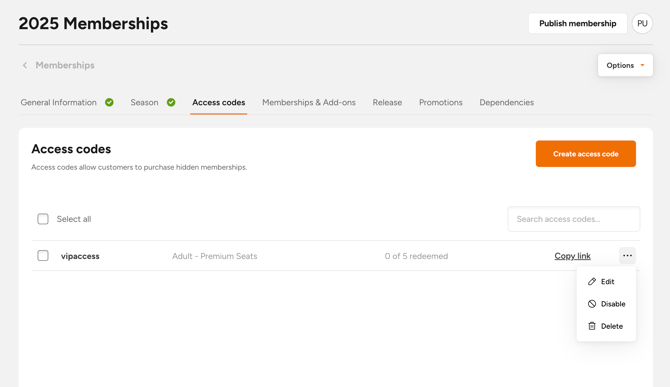This screenshot has height=387, width=670.
Task: Go back via the Memberships breadcrumb
Action: point(65,65)
